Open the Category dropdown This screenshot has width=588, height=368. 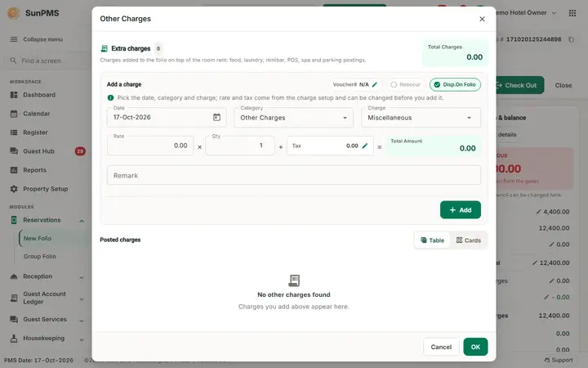[x=294, y=118]
